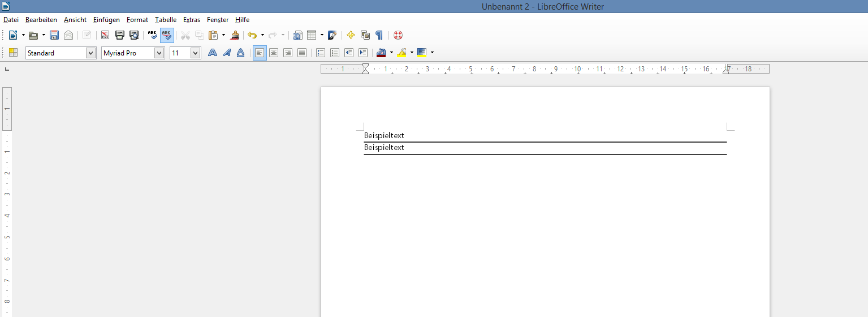Save the document with the floppy icon
Image resolution: width=868 pixels, height=317 pixels.
(54, 35)
